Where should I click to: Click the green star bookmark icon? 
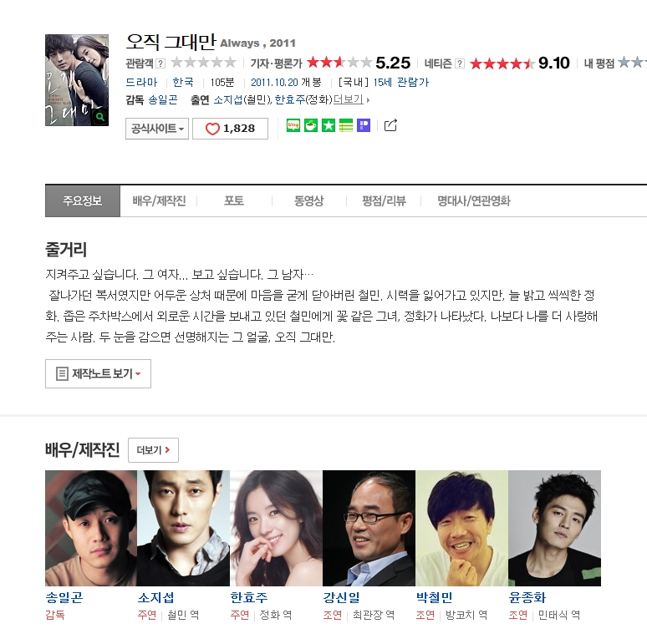[x=329, y=125]
